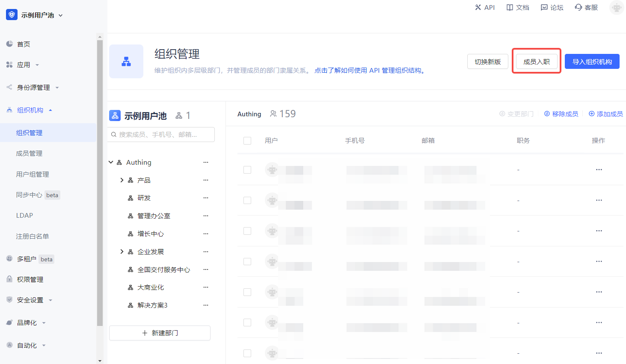Open the 权限管理 sidebar menu item
Image resolution: width=626 pixels, height=364 pixels.
tap(30, 279)
